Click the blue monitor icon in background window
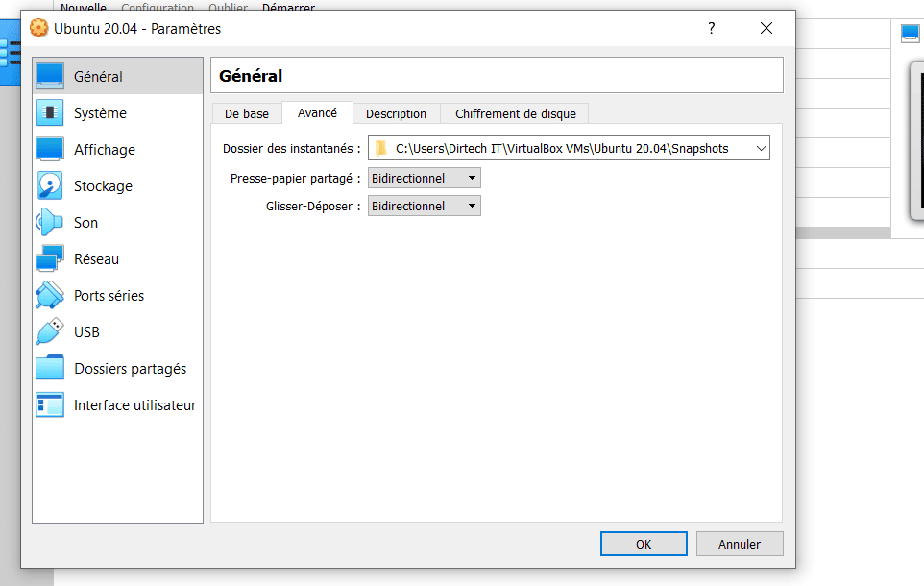924x586 pixels. 911,34
